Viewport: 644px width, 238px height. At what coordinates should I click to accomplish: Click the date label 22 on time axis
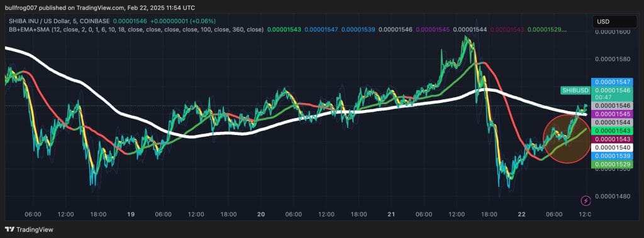click(x=521, y=214)
